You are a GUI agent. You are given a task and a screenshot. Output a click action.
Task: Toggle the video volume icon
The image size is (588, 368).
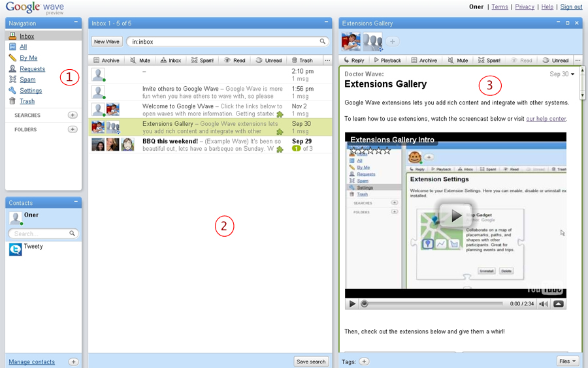[x=544, y=303]
